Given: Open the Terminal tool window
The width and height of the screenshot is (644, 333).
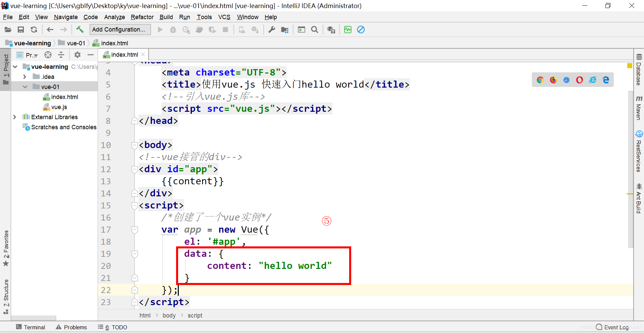Looking at the screenshot, I should [x=31, y=327].
